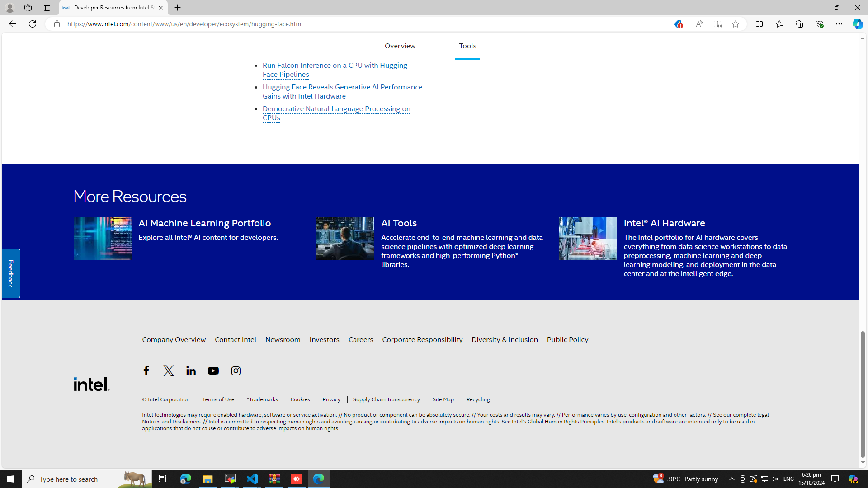Click the Intel AI Hardware thumbnail
868x488 pixels.
pyautogui.click(x=587, y=238)
